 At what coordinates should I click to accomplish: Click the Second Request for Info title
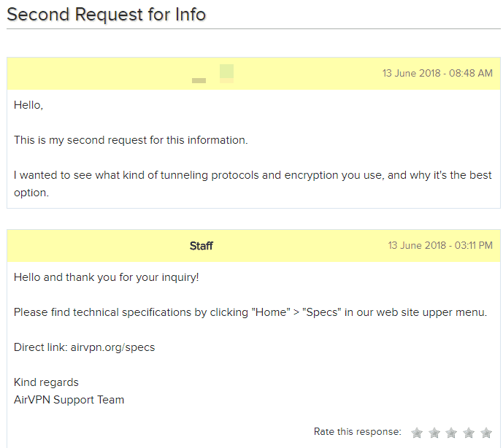[106, 15]
